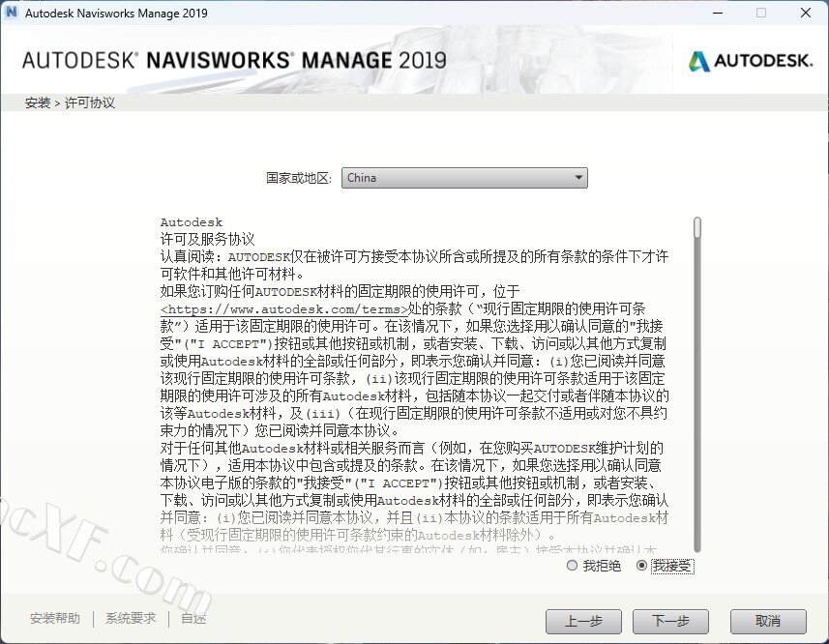Click the Navisworks Manage 2019 banner title
Image resolution: width=829 pixels, height=644 pixels.
[x=234, y=60]
